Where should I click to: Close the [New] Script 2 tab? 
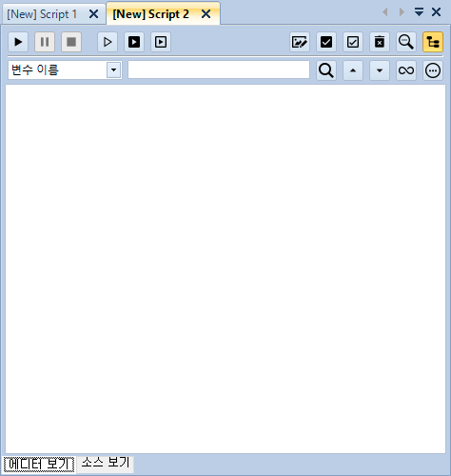pos(206,14)
